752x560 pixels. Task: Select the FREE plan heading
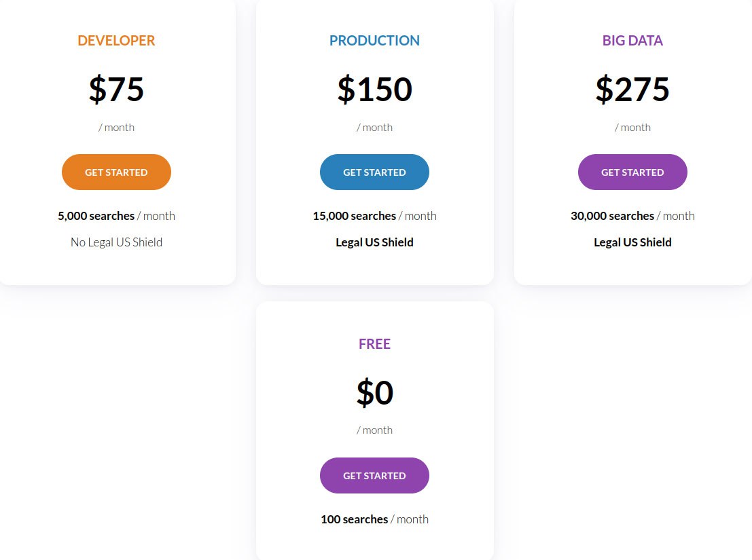pos(374,344)
